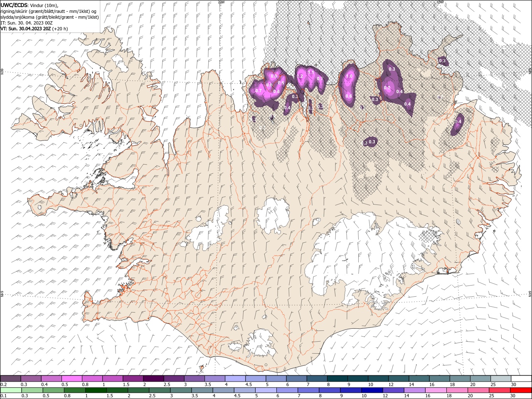
Task: Click the 'VT: Sun. 30.04.2023 20Z' valid time
Action: point(26,29)
